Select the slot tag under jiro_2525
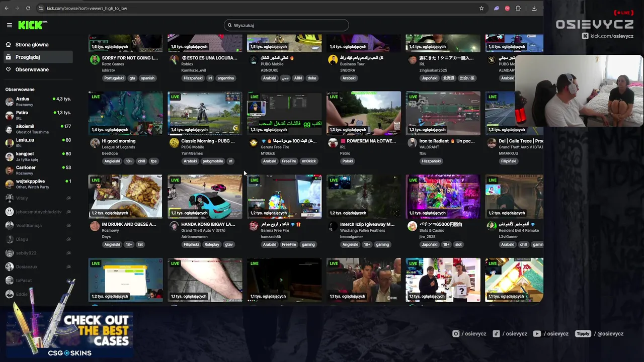Image resolution: width=644 pixels, height=362 pixels. [458, 245]
